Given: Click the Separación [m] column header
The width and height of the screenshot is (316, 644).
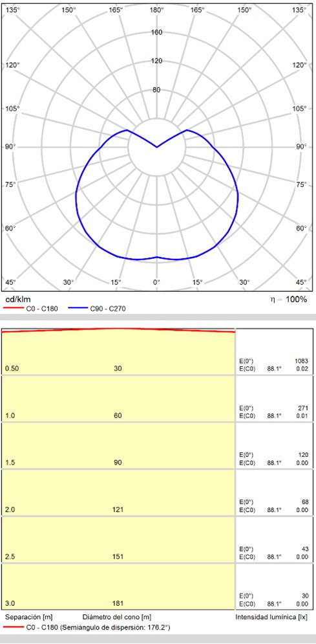Looking at the screenshot, I should tap(28, 617).
